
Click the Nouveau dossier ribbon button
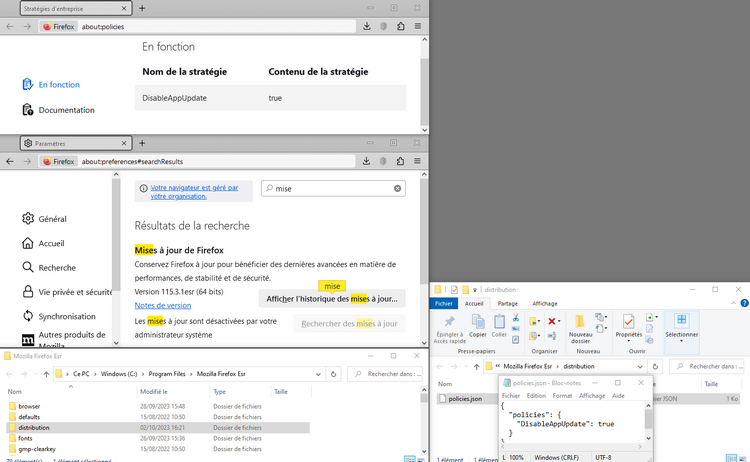(580, 329)
